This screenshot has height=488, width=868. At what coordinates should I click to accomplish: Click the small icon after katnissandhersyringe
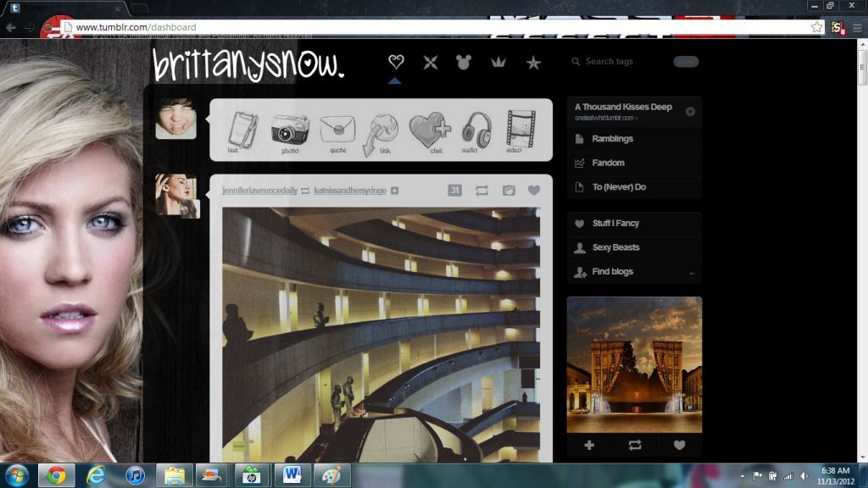pos(395,191)
